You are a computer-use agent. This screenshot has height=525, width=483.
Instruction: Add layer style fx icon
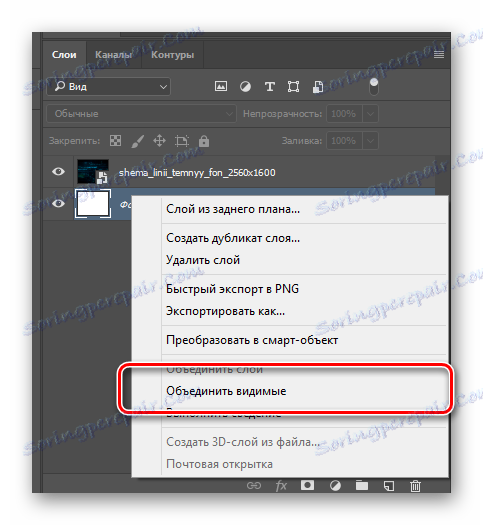point(281,485)
